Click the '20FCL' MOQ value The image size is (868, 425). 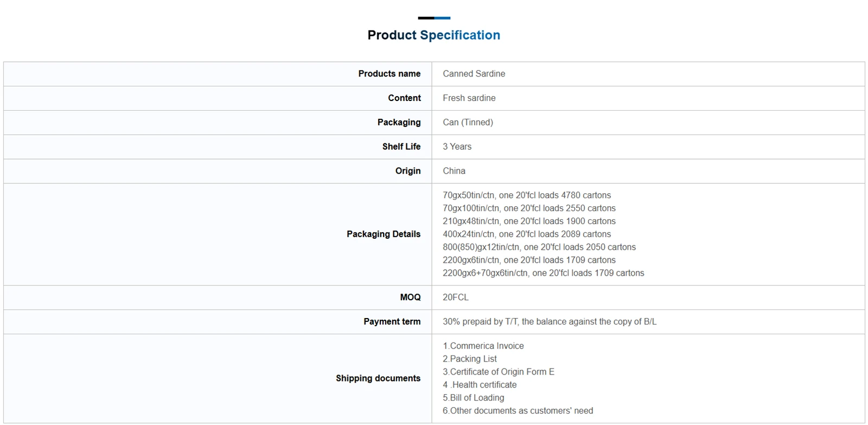(x=456, y=297)
